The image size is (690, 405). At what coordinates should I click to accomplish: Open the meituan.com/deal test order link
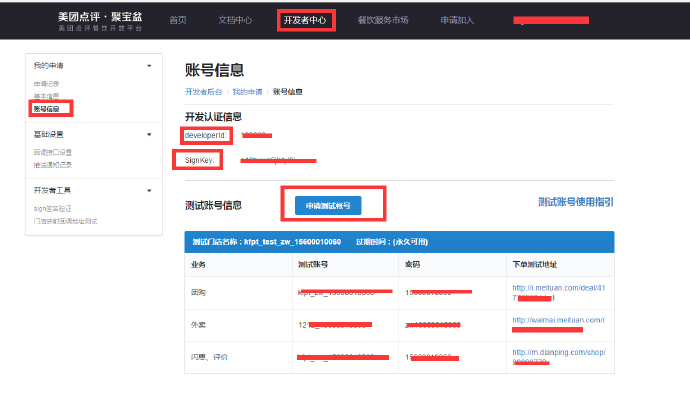click(x=558, y=293)
